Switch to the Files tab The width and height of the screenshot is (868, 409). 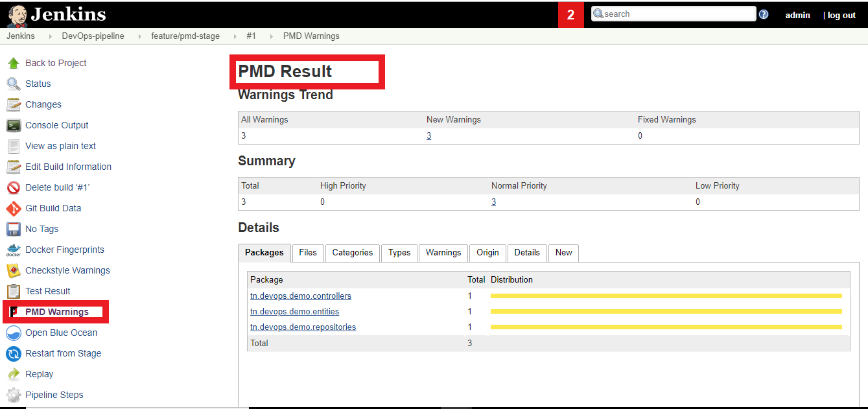pos(308,253)
